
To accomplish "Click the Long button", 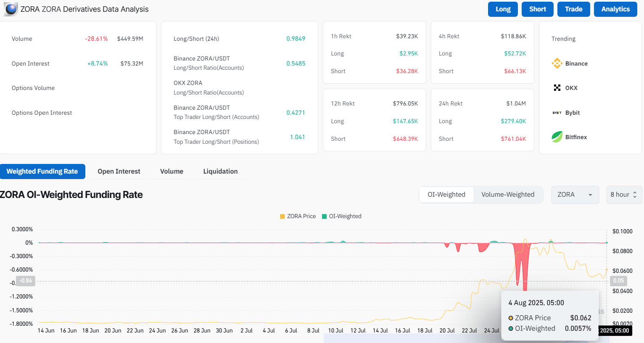I will coord(503,9).
